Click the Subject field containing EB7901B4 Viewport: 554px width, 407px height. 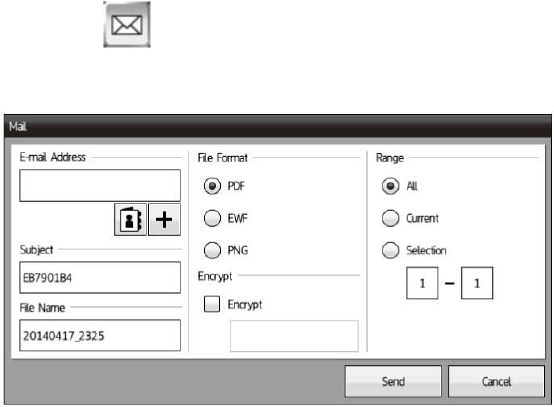100,278
